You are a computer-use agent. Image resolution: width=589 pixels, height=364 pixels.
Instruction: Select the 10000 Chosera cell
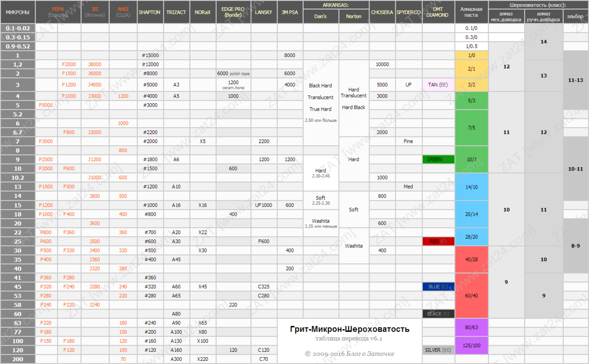click(x=382, y=64)
